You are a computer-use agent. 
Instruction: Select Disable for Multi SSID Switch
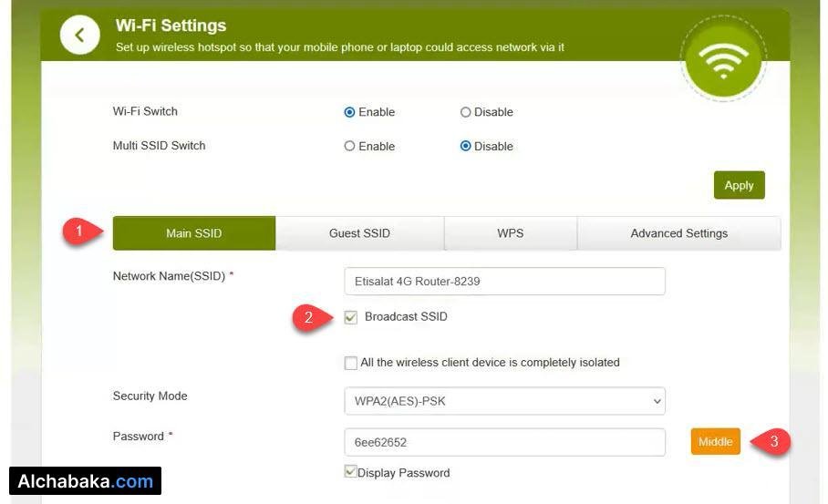point(465,146)
